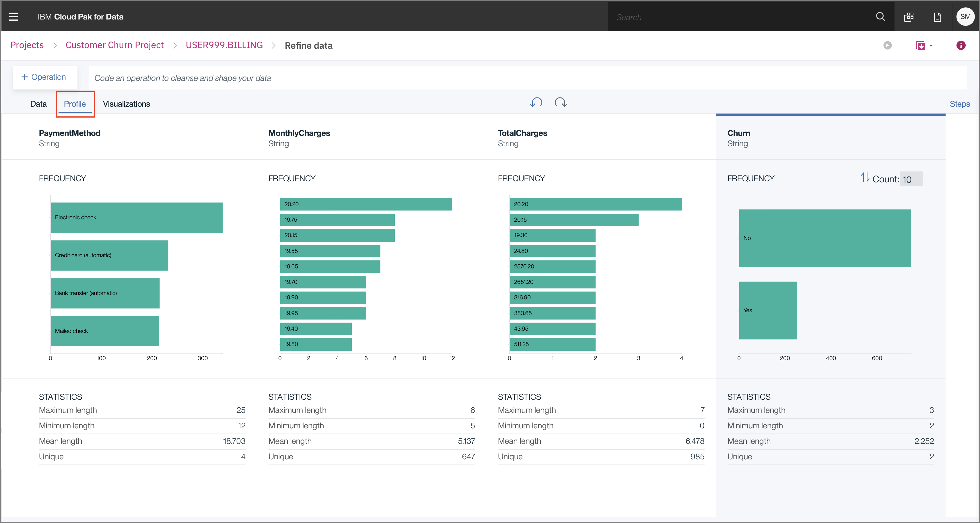The image size is (980, 523).
Task: Click the MonthlyCharges 19.75 bar
Action: coord(337,220)
